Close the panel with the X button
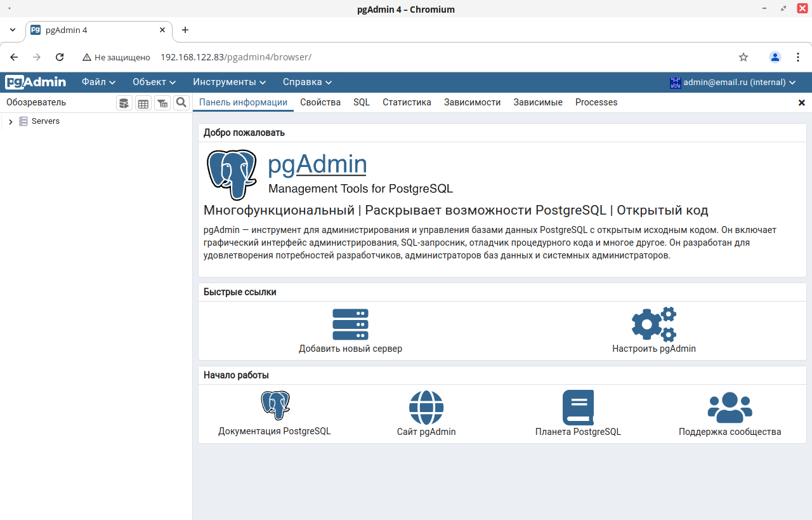 [x=801, y=103]
